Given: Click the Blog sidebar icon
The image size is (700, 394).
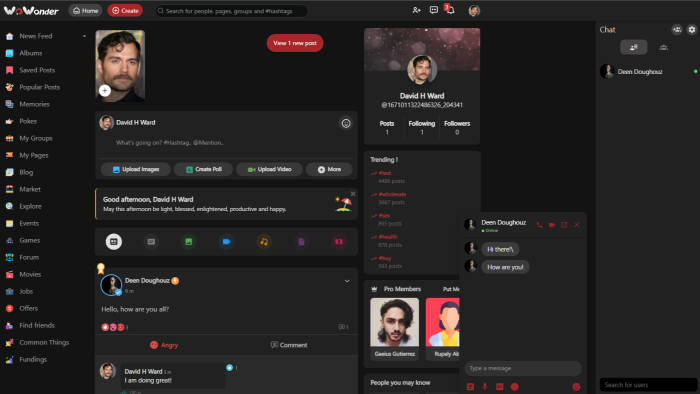Looking at the screenshot, I should pos(9,172).
